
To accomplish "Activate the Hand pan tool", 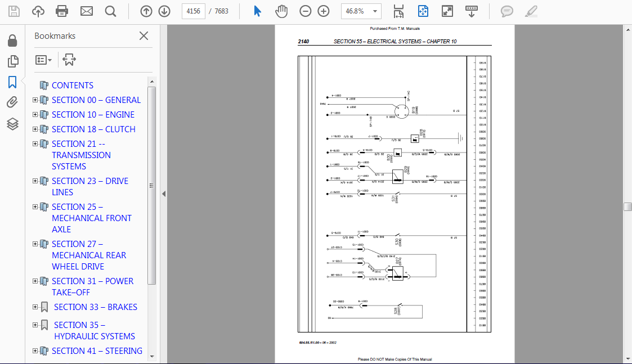I will [281, 11].
